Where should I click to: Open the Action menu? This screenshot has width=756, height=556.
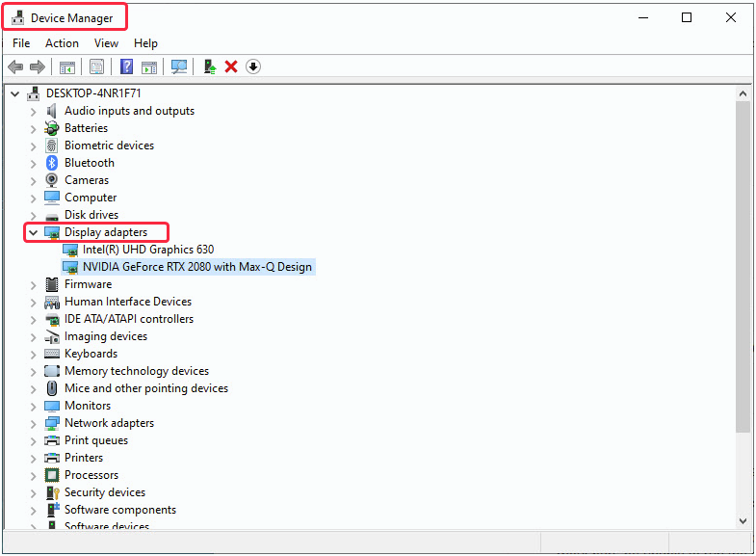[62, 43]
